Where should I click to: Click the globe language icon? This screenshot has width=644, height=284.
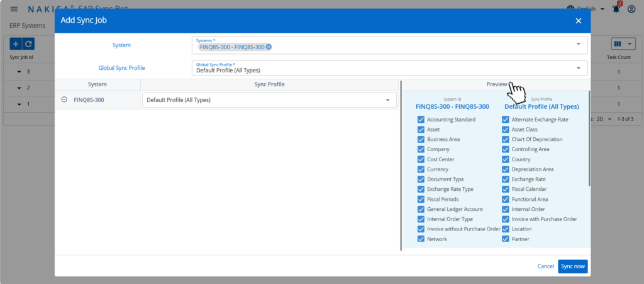pyautogui.click(x=570, y=9)
